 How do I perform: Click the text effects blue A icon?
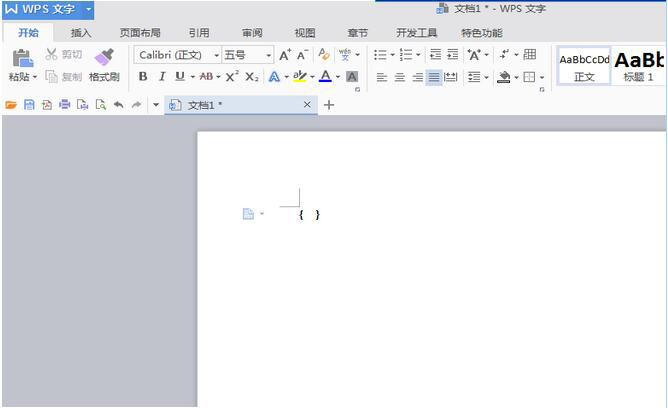coord(274,77)
